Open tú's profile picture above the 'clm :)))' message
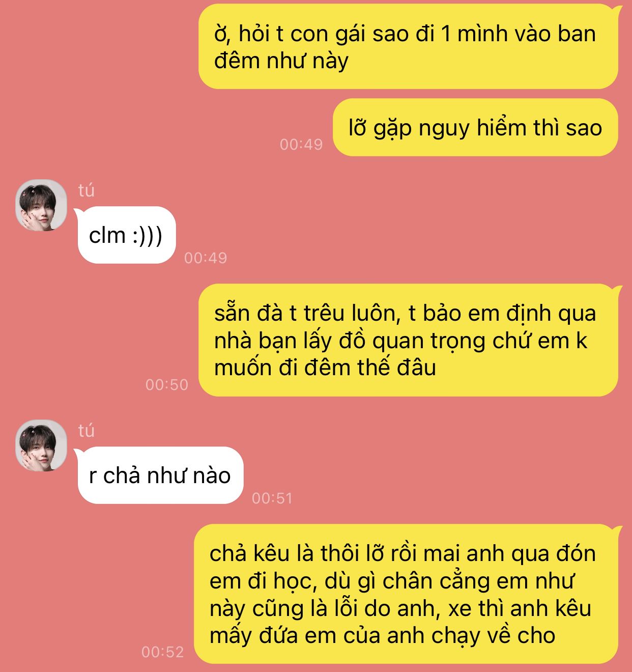Image resolution: width=632 pixels, height=672 pixels. (41, 205)
